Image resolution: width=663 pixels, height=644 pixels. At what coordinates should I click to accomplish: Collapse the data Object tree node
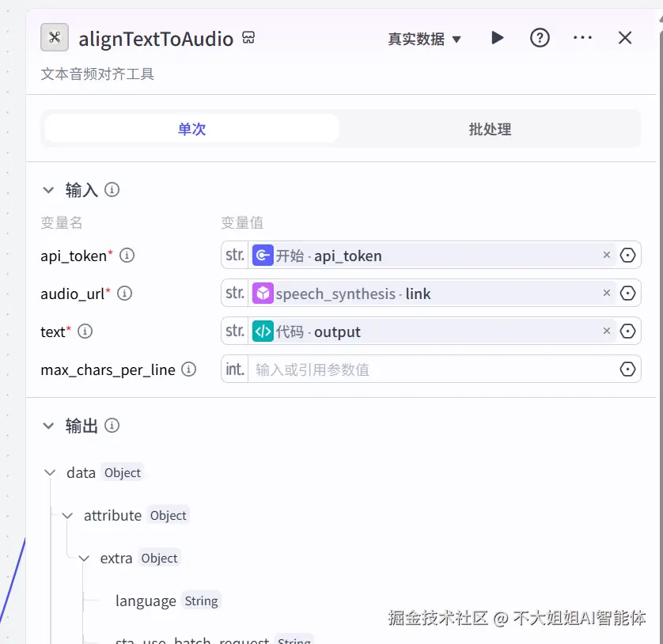tap(49, 472)
